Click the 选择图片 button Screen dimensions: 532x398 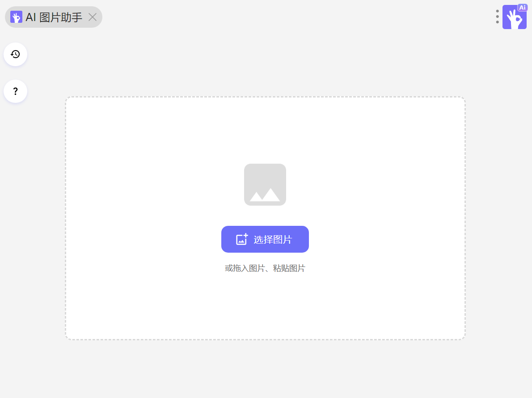265,239
